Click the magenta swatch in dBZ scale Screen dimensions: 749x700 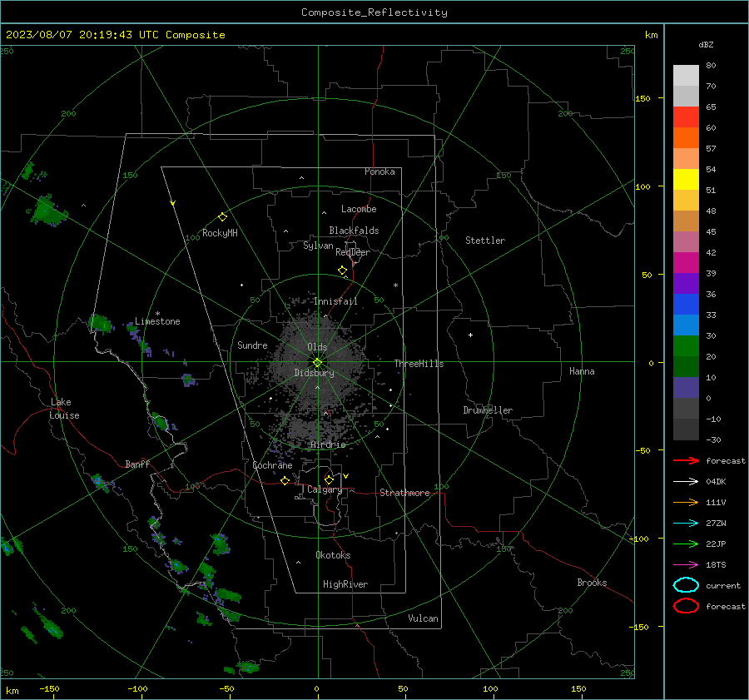(686, 263)
